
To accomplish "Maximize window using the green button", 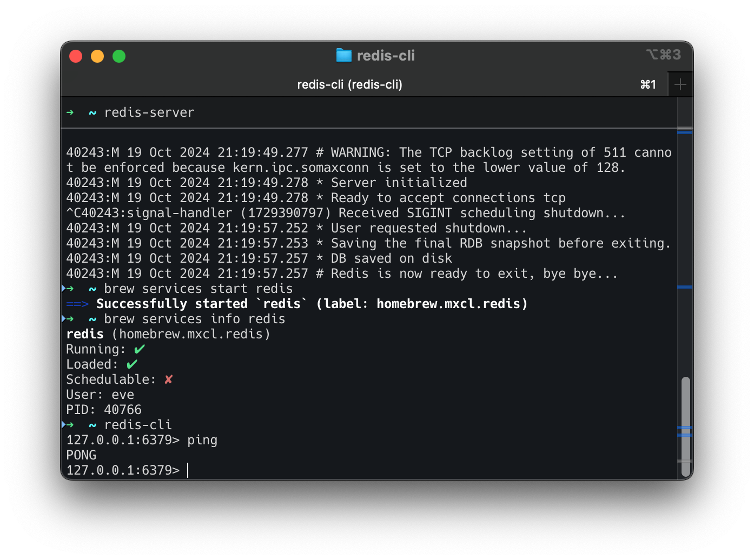I will coord(119,56).
